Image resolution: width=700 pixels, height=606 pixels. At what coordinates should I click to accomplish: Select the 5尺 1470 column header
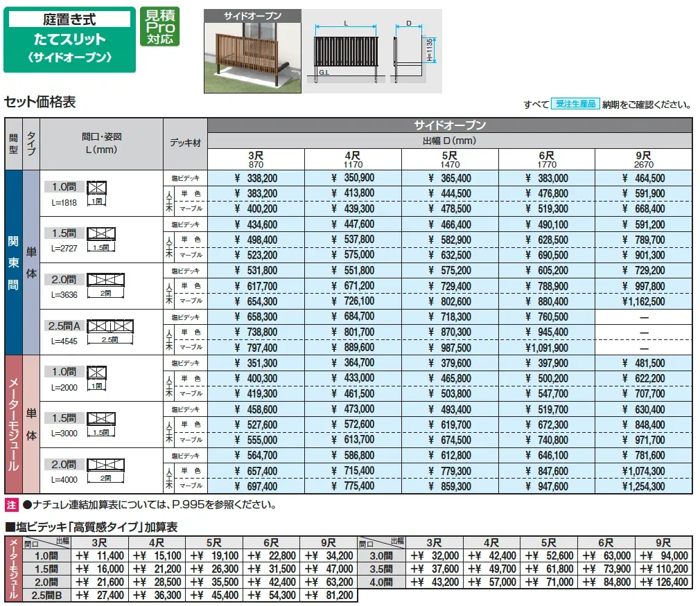coord(450,159)
